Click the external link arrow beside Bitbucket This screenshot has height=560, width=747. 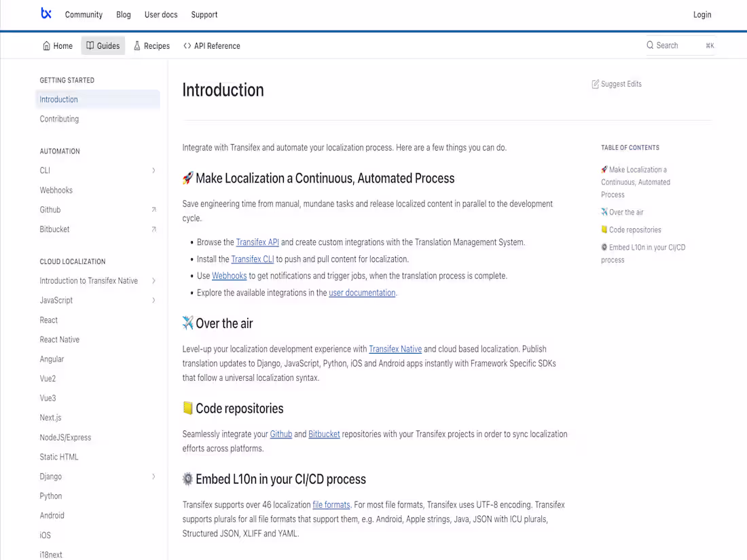(154, 229)
